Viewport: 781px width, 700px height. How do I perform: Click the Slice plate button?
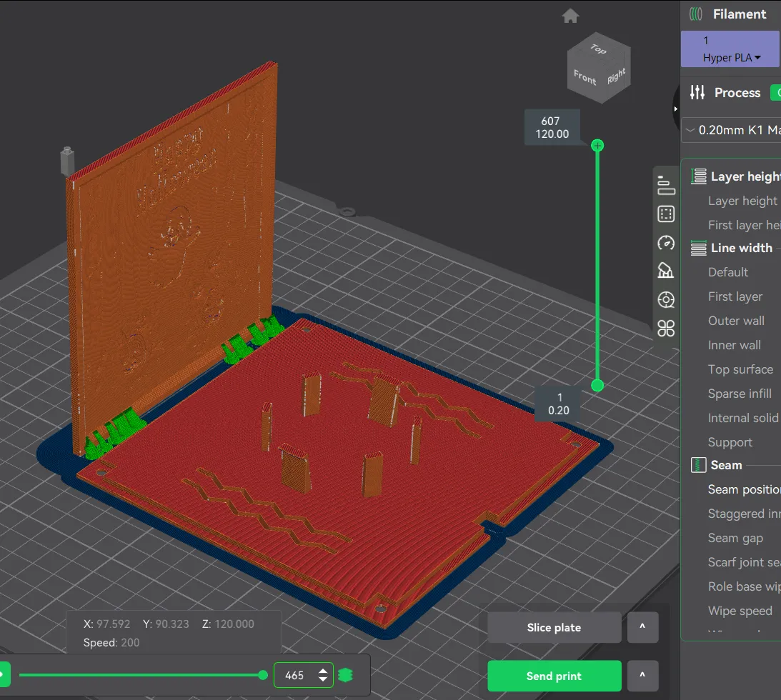click(x=554, y=627)
